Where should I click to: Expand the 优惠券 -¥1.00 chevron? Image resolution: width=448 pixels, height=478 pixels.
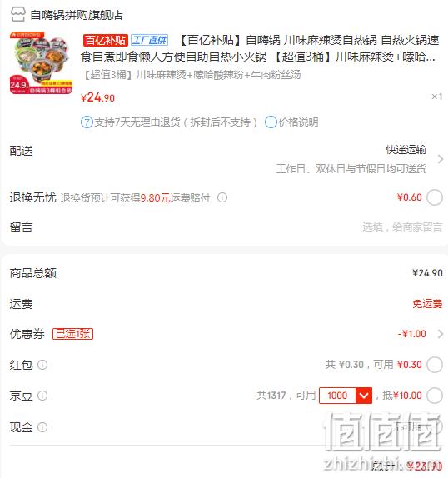point(440,334)
